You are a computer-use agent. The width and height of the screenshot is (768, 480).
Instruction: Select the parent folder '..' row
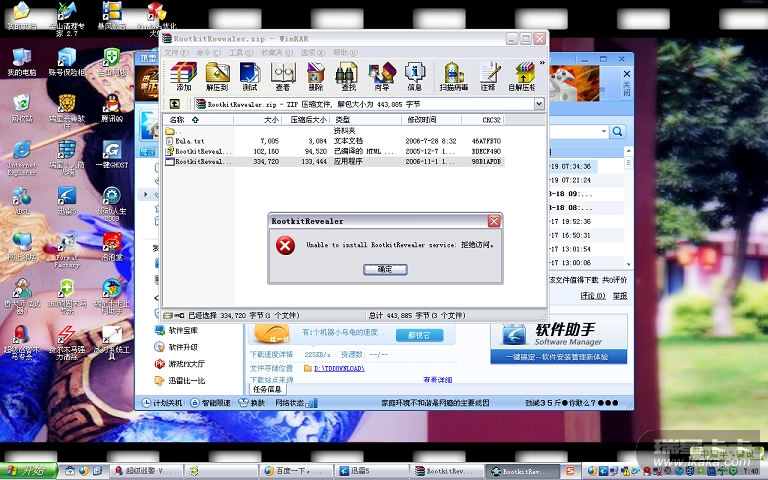(334, 130)
